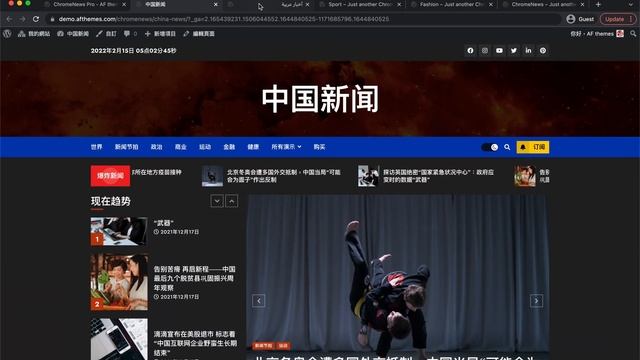Open a new browser tab with plus

[x=598, y=4]
